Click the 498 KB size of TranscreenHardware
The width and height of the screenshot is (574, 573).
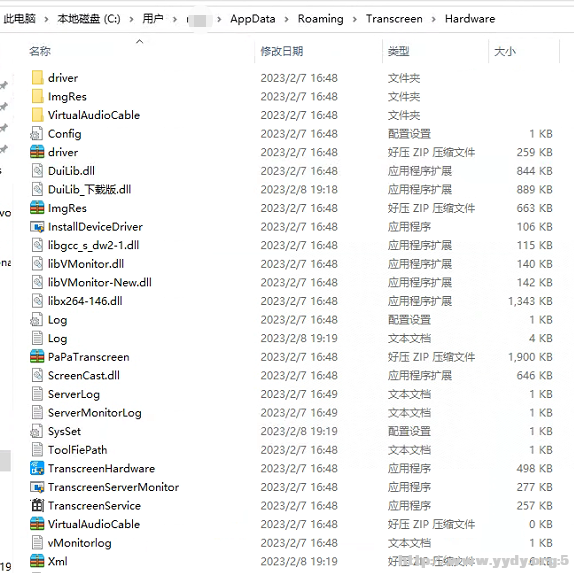(534, 468)
